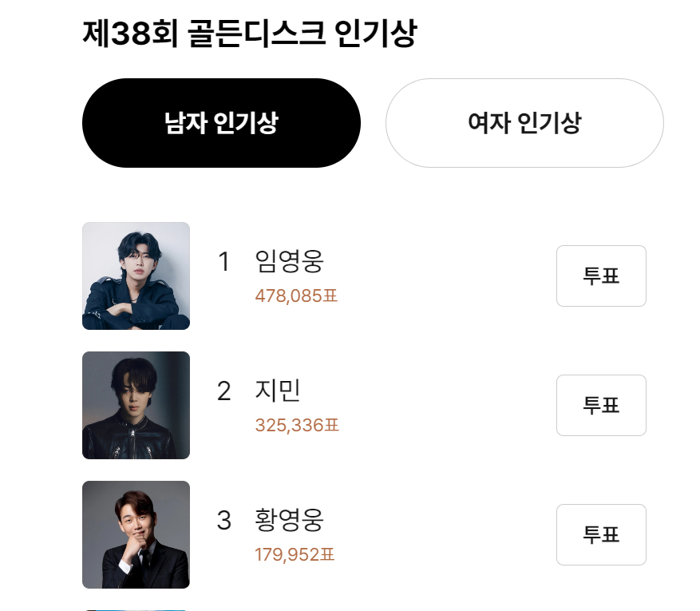700x611 pixels.
Task: Vote for 지민 using the 투표 button
Action: click(601, 405)
